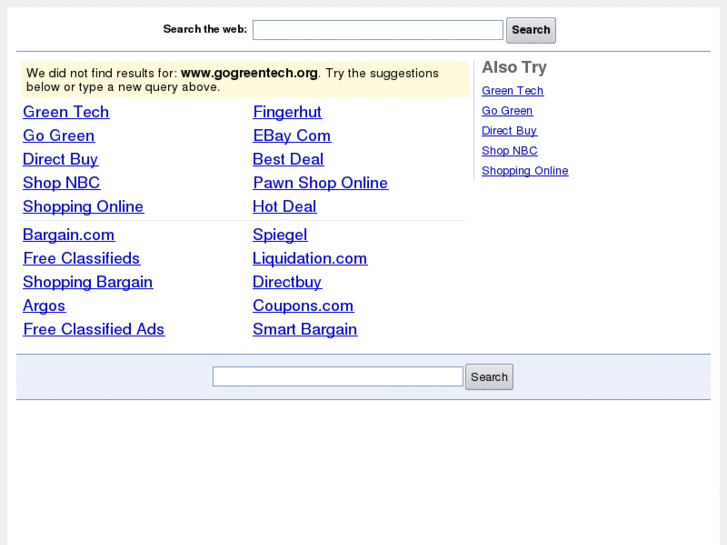Click the bold www.gogreentech.org query text

(x=249, y=73)
